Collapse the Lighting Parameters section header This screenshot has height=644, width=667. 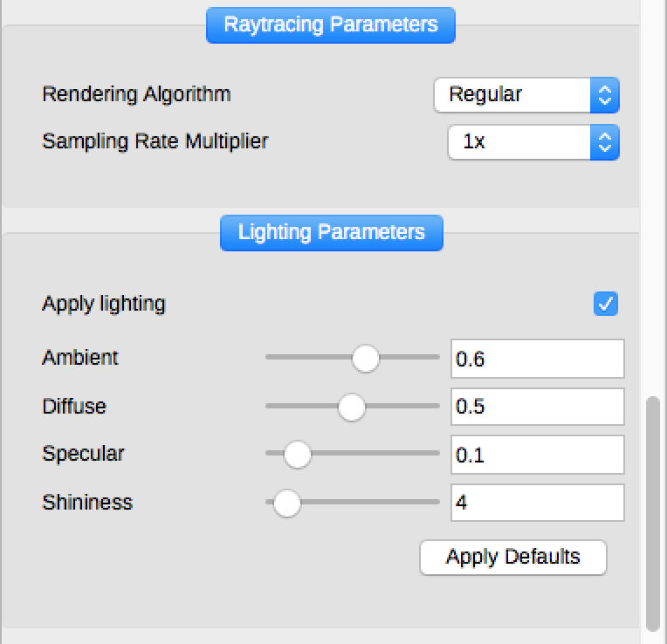point(331,233)
